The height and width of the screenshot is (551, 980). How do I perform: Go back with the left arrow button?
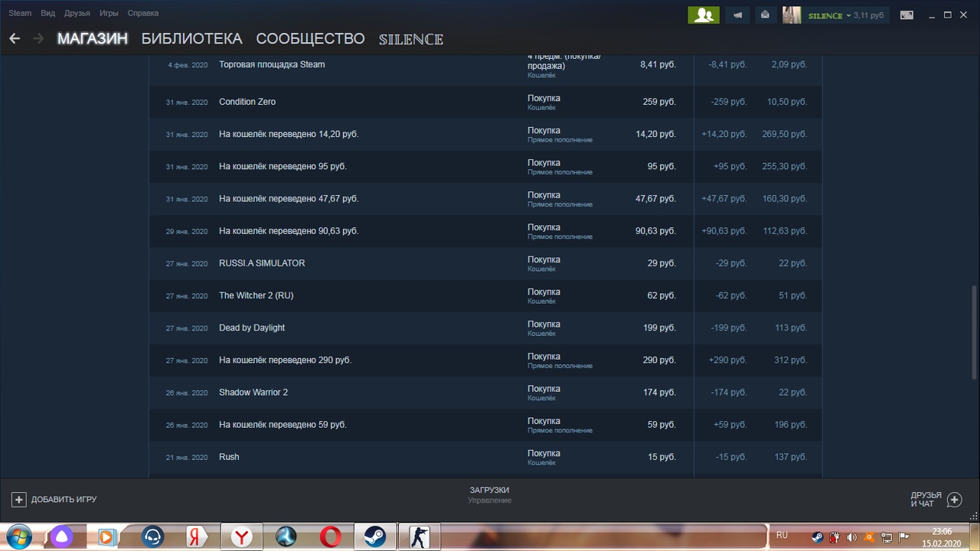[x=15, y=38]
